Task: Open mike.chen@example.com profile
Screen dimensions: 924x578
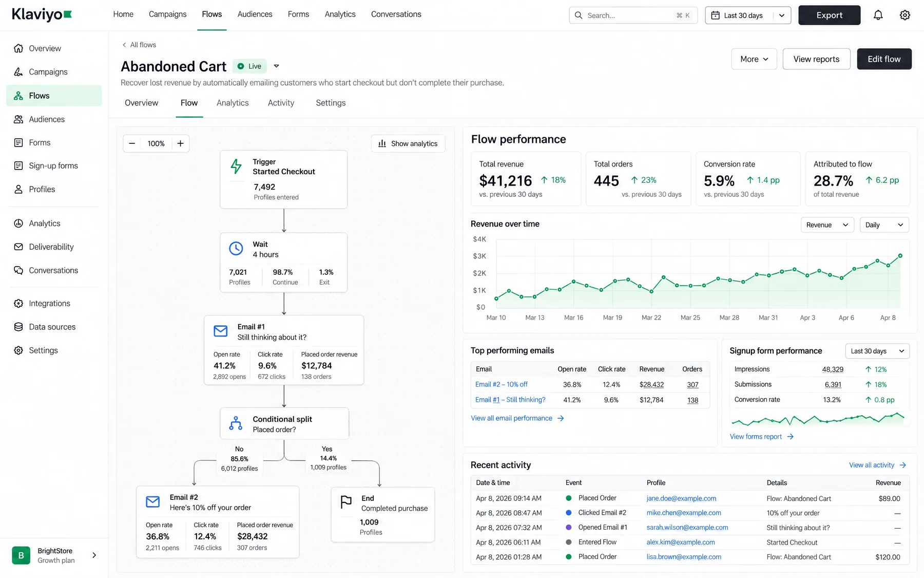Action: [x=684, y=513]
